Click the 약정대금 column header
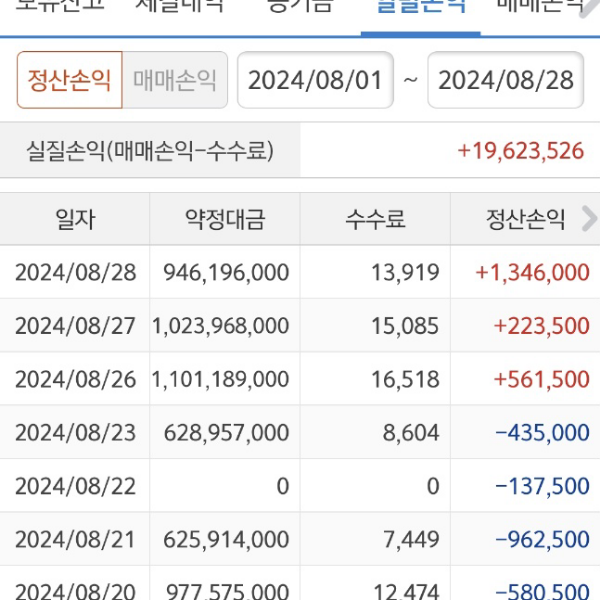The image size is (600, 600). click(x=225, y=219)
